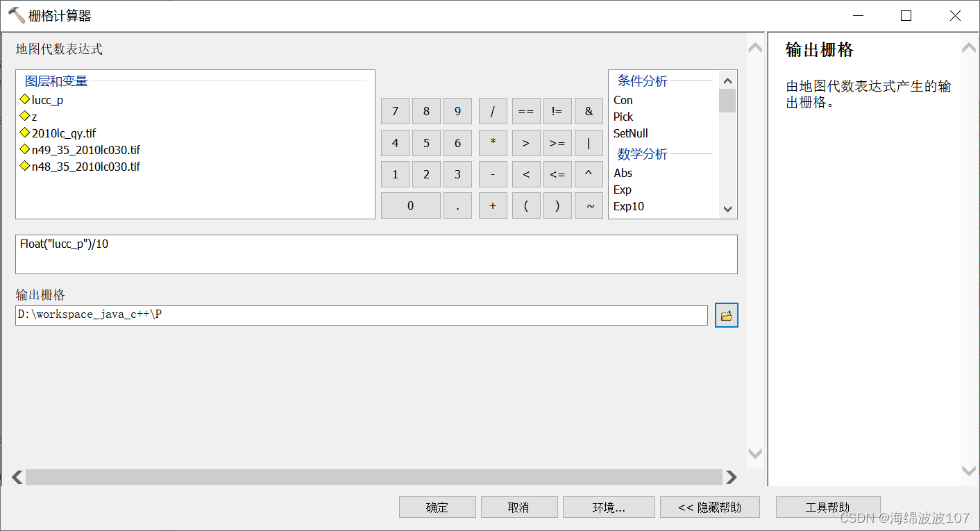The image size is (980, 531).
Task: Select the n49_35_2010lc030.tif layer
Action: tap(81, 150)
